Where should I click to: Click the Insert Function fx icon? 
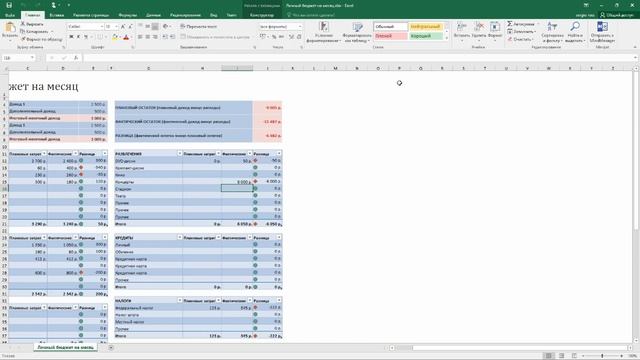(x=76, y=58)
